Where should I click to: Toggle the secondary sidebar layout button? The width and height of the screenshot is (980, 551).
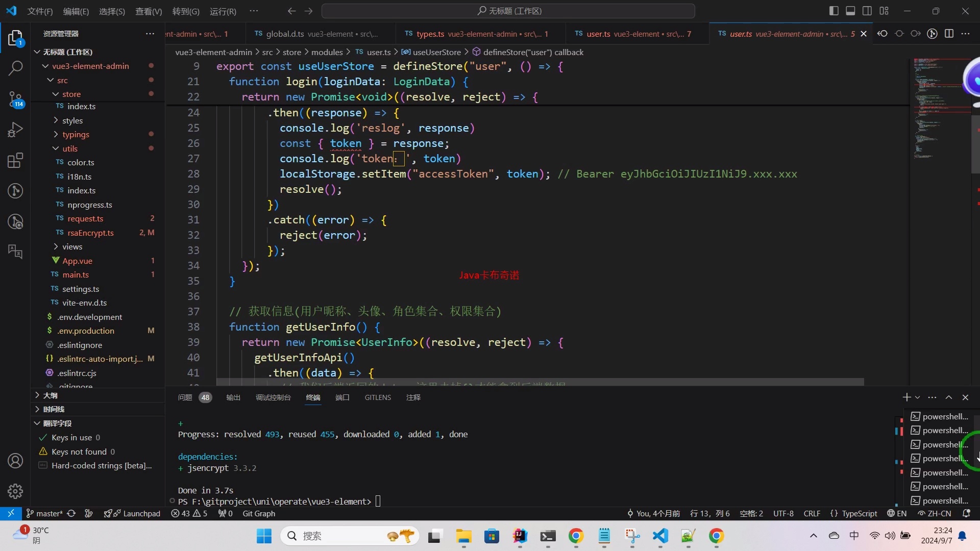click(x=867, y=11)
